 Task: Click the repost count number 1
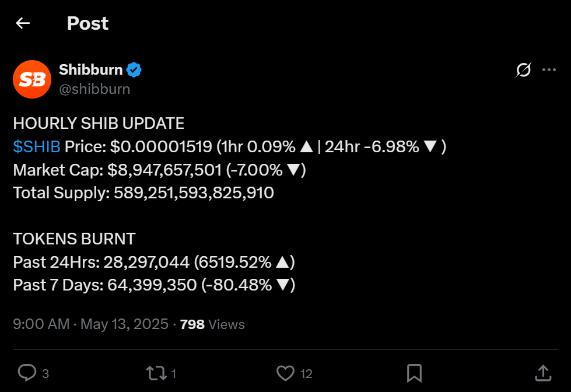click(x=174, y=373)
